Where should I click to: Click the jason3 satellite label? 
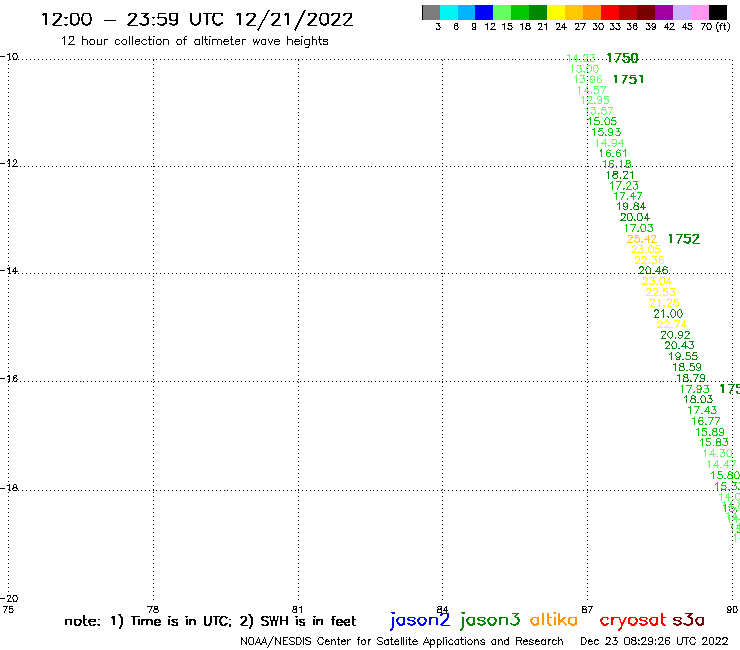click(490, 621)
